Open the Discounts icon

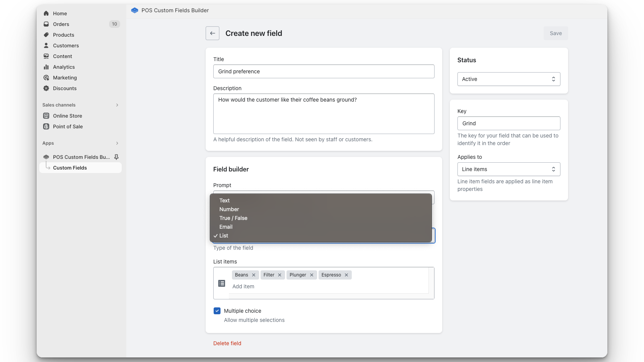pyautogui.click(x=46, y=88)
